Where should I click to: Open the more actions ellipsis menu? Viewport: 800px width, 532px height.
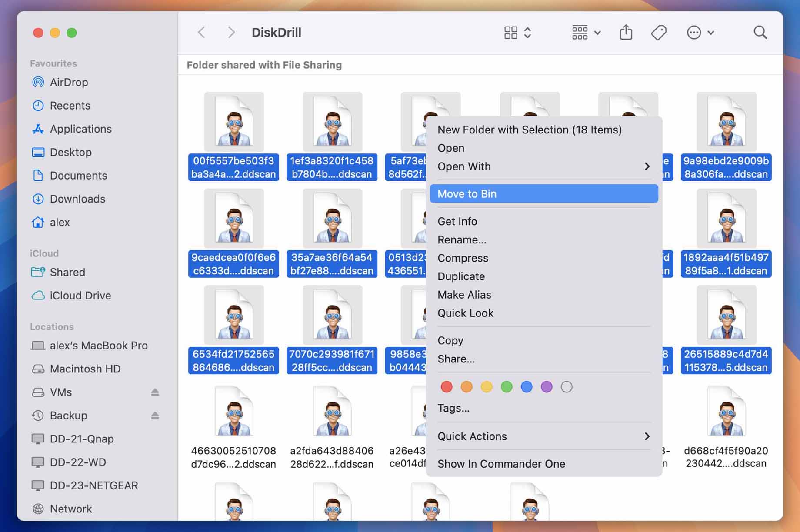(700, 33)
